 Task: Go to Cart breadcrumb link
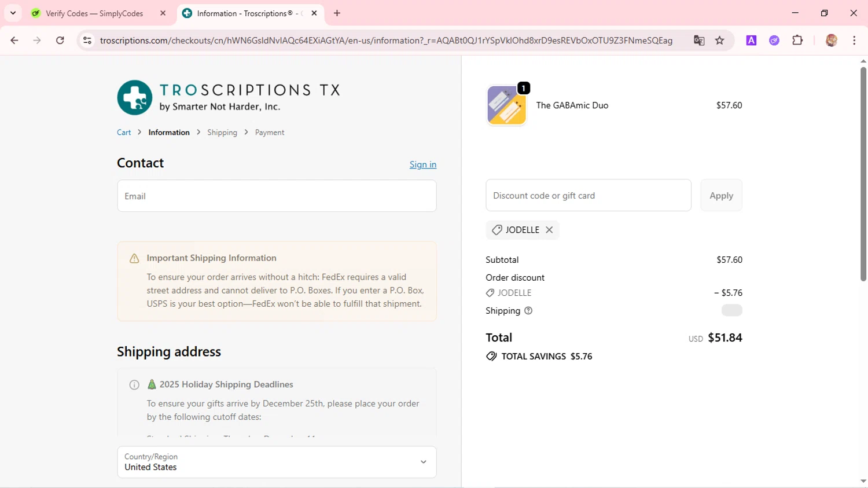pos(124,133)
